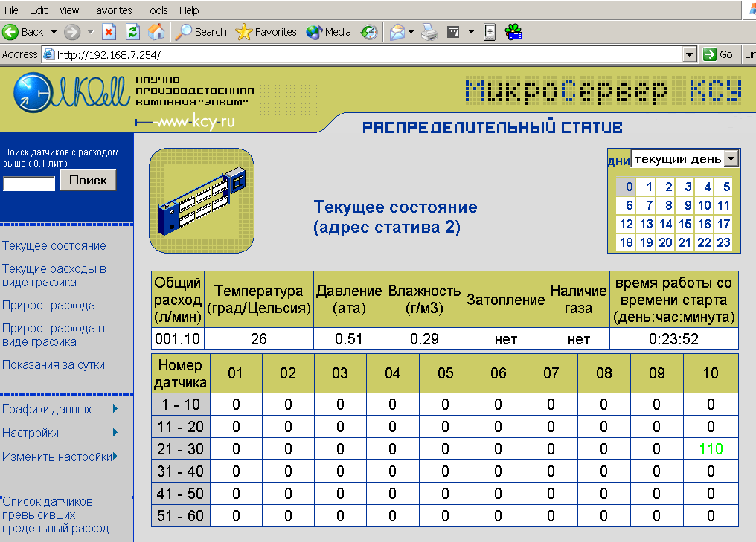Open the Media toolbar button
The width and height of the screenshot is (756, 542).
pos(328,32)
